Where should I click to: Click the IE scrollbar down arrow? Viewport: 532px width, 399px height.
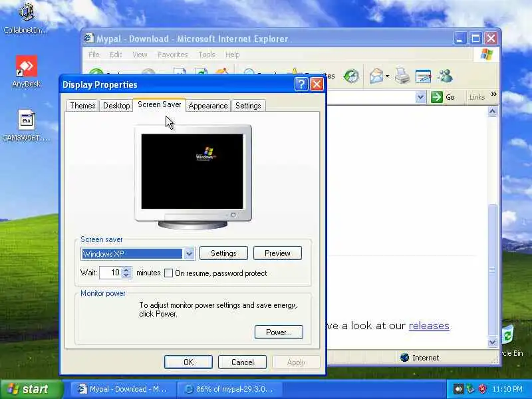(493, 342)
